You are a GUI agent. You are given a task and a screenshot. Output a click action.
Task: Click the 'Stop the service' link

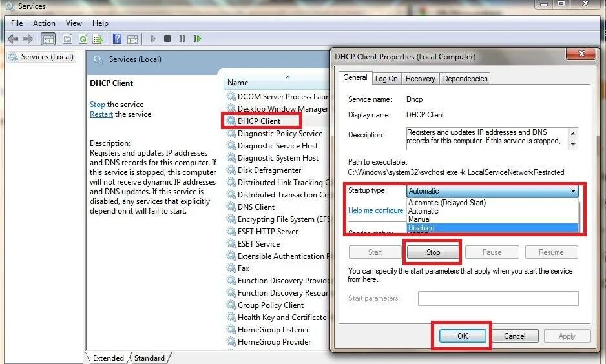pos(98,105)
